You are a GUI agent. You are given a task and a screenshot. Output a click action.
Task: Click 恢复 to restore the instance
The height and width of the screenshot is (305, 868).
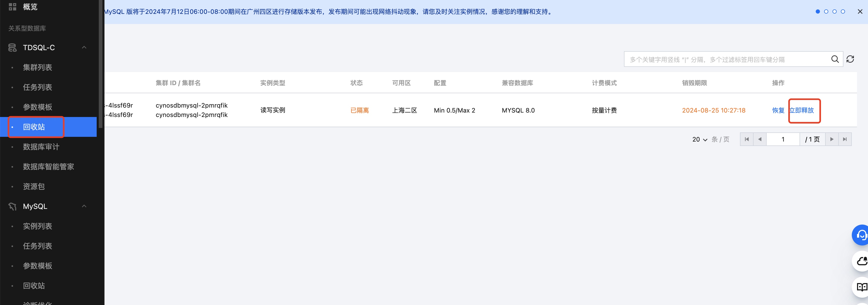(778, 110)
